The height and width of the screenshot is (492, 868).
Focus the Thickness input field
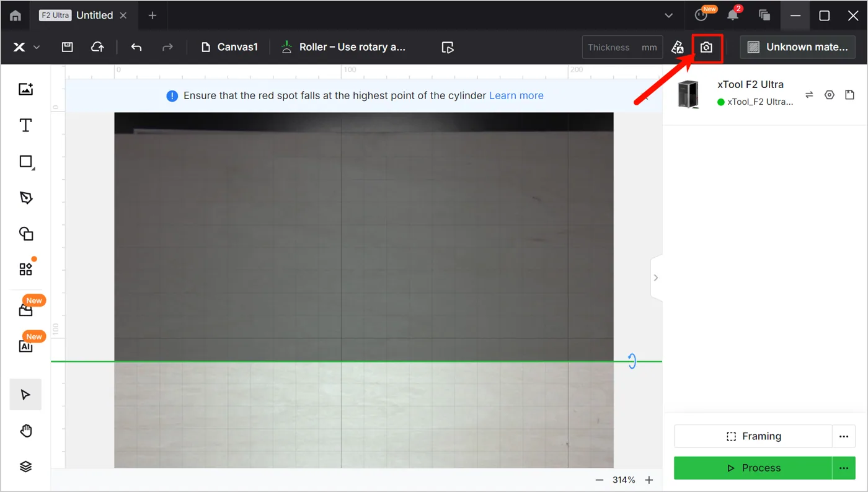coord(622,47)
